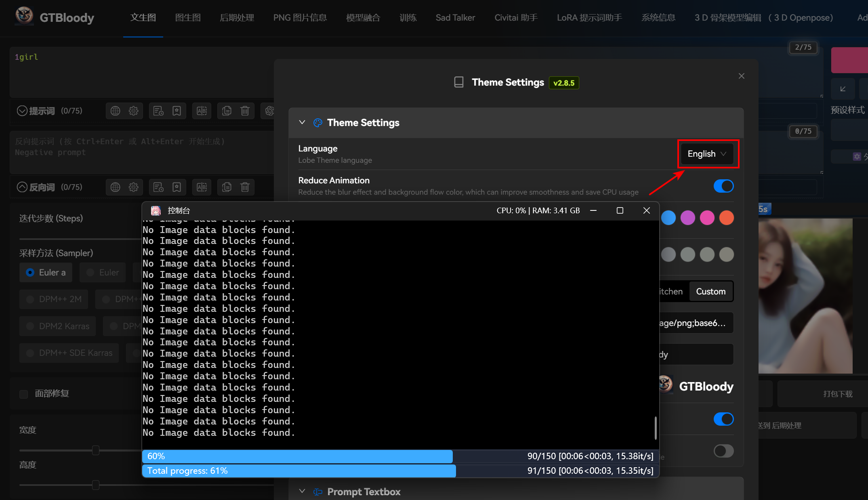Click the trash icon in 反向词 toolbar

click(245, 187)
